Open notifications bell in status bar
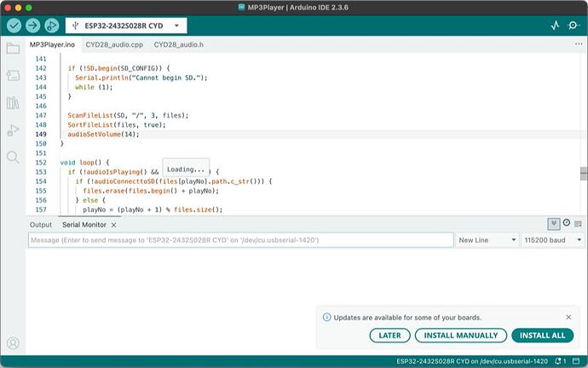Image resolution: width=588 pixels, height=368 pixels. 560,361
